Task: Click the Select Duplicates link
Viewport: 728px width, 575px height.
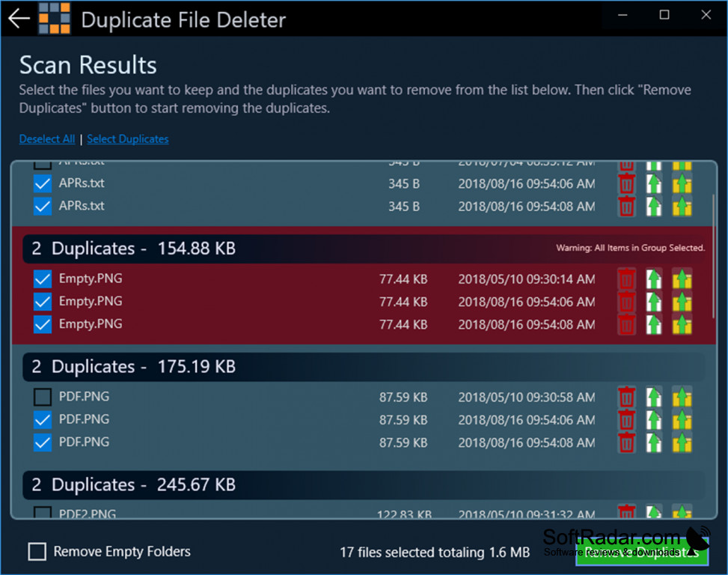Action: [x=128, y=139]
